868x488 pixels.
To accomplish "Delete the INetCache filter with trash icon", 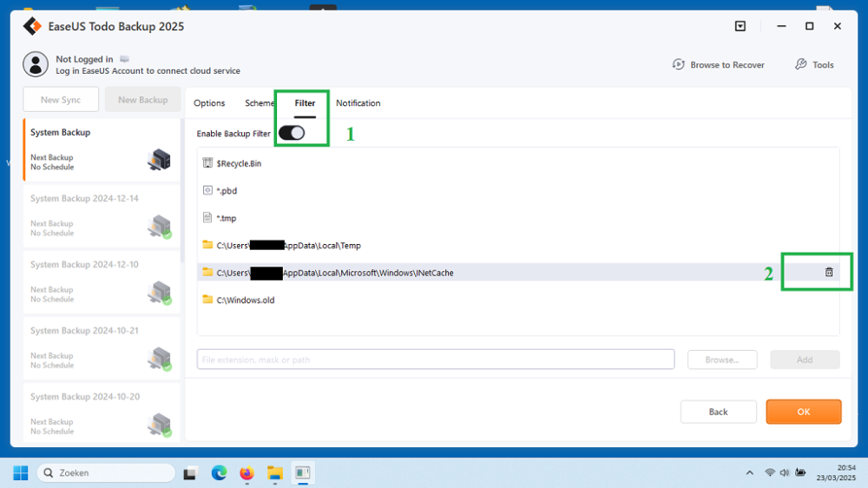I will tap(828, 273).
